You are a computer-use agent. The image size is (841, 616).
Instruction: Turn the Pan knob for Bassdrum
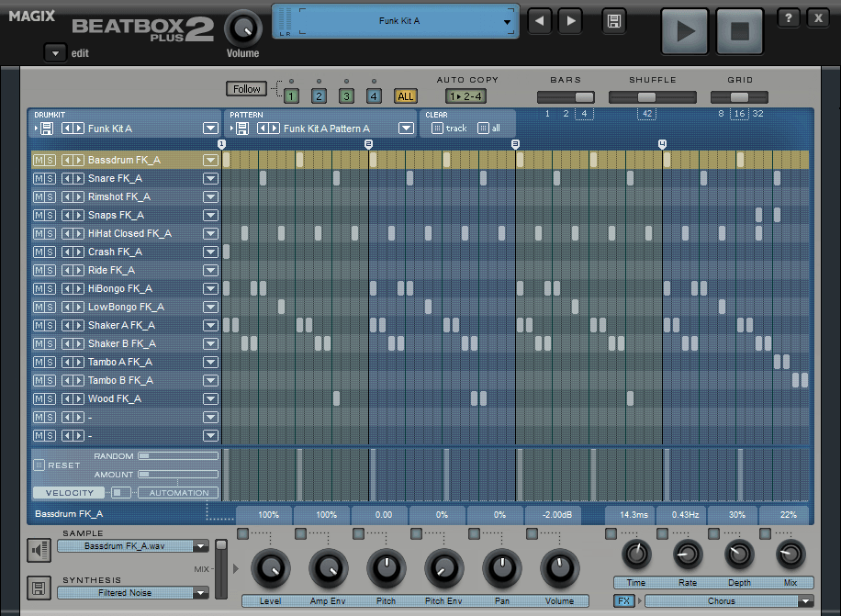click(x=501, y=569)
